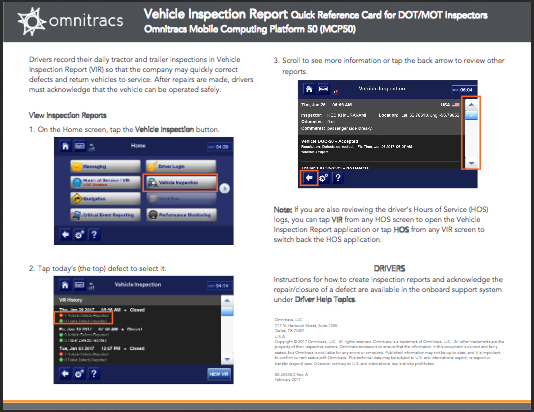Screen dimensions: 534x412
Task: Tap the keyboard icon on the Home screen screenshot
Action: (x=80, y=146)
